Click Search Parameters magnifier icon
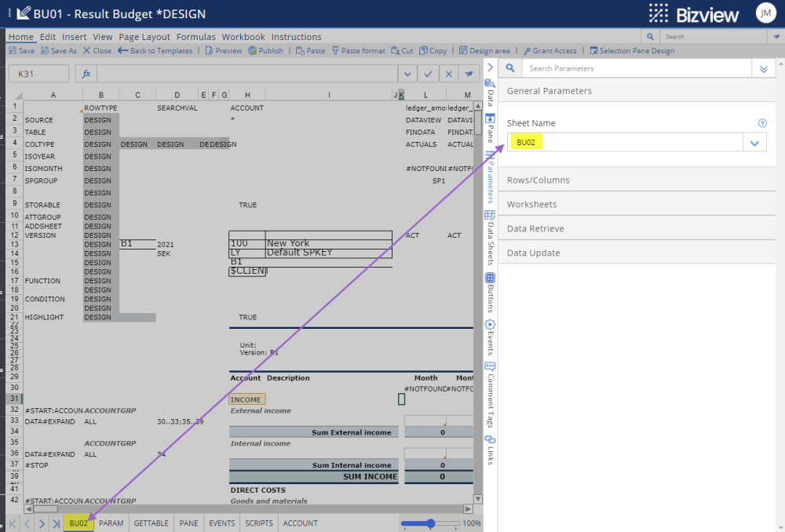The image size is (785, 532). point(510,68)
